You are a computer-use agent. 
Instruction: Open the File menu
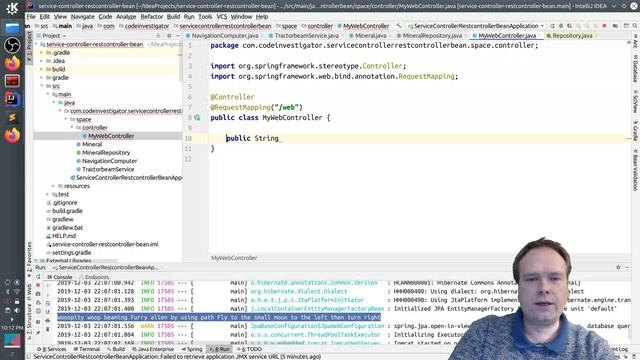[31, 17]
